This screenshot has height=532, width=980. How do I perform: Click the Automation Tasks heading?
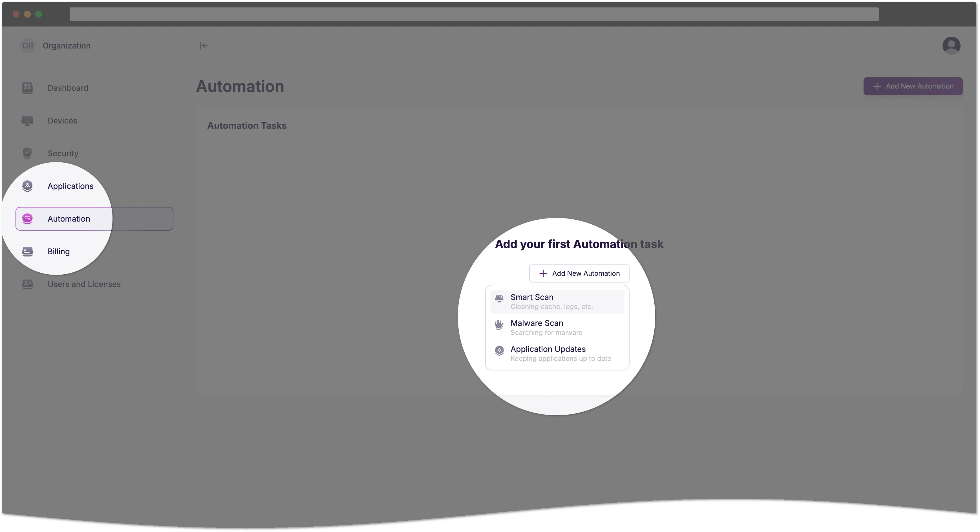pos(247,125)
